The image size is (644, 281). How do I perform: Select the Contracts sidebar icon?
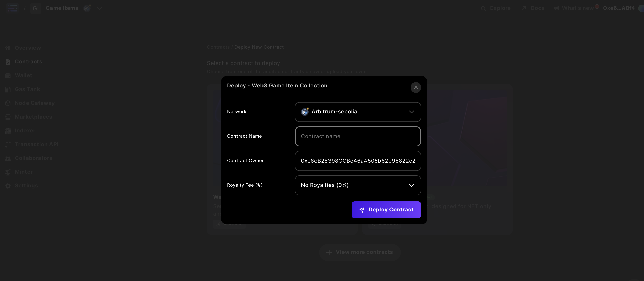[8, 62]
